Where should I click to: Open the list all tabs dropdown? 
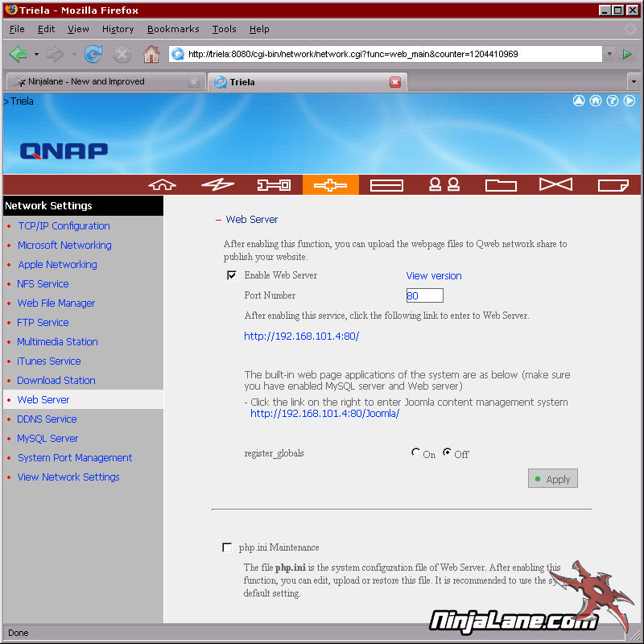point(634,82)
